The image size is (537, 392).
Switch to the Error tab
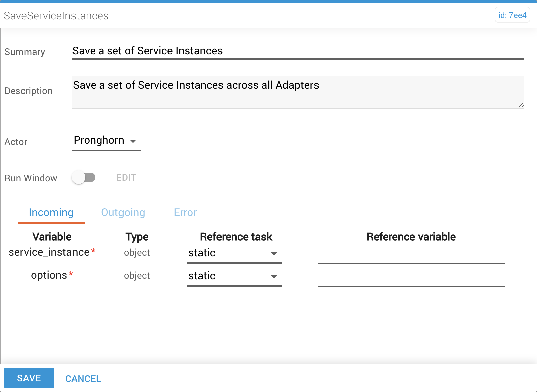pyautogui.click(x=185, y=213)
